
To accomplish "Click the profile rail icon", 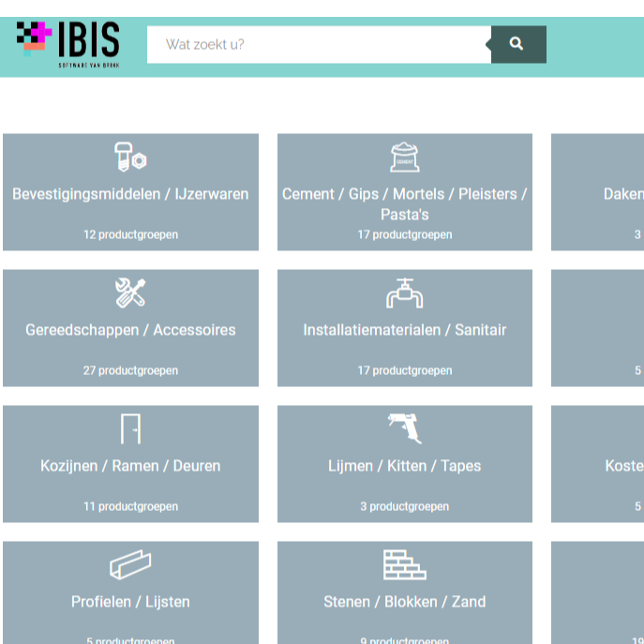I will click(x=130, y=564).
